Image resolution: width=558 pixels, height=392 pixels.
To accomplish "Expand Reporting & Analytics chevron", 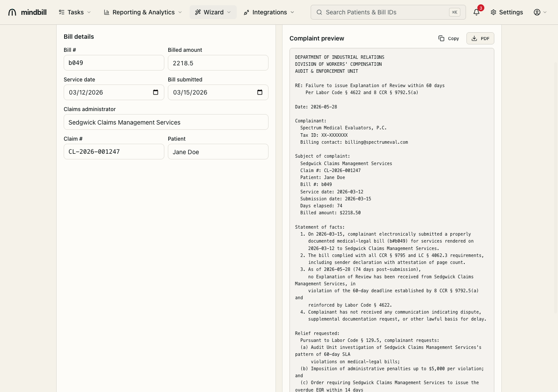I will click(x=180, y=12).
